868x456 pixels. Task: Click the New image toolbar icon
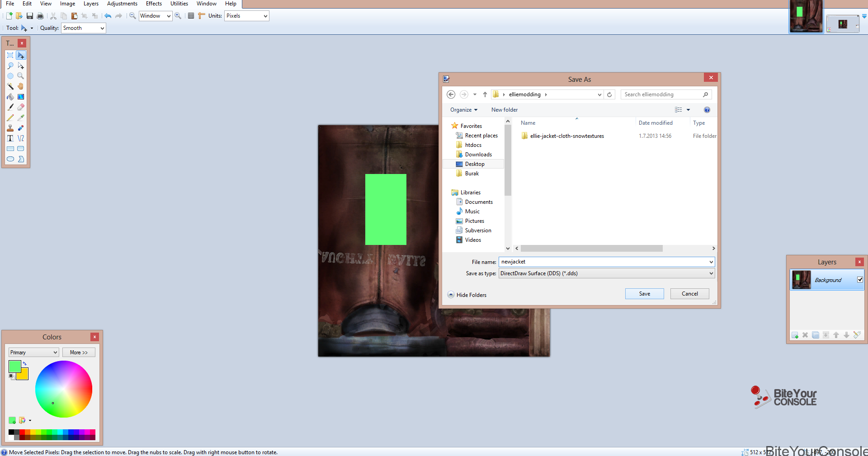9,16
